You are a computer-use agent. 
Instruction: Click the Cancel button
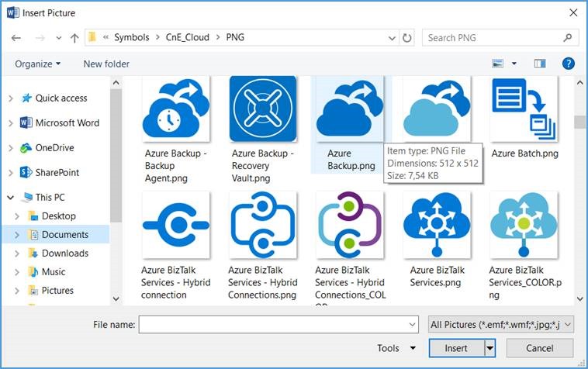(x=540, y=348)
